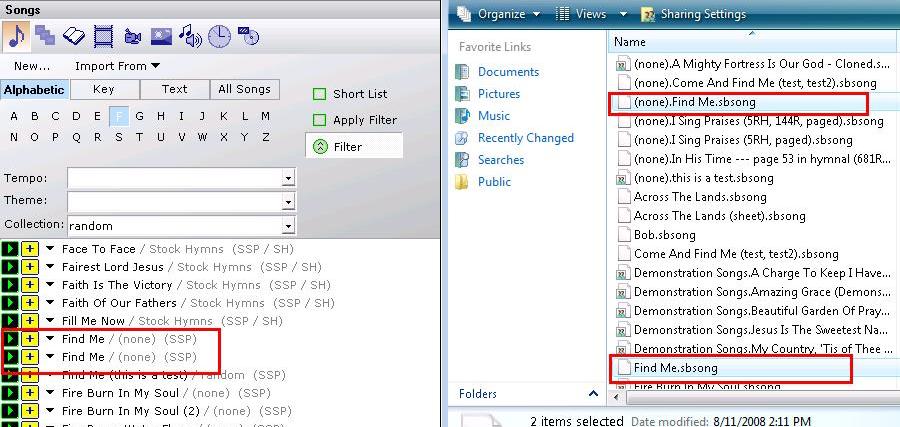Open Documents in Favorite Links
The image size is (900, 427).
point(508,72)
